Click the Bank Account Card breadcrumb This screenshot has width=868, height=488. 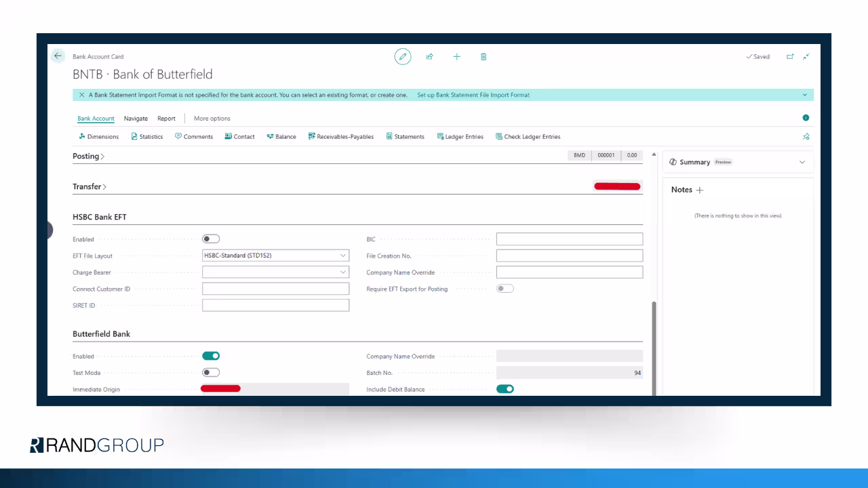[x=98, y=57]
